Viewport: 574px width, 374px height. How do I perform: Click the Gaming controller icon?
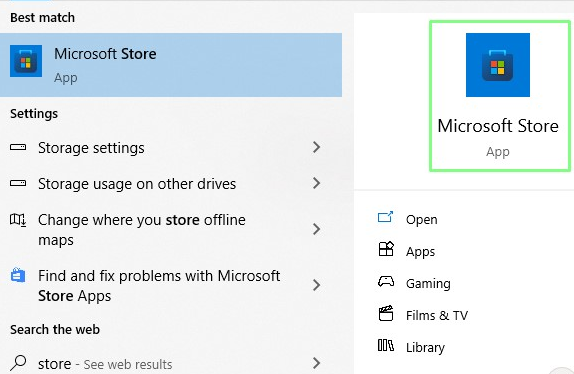click(386, 281)
